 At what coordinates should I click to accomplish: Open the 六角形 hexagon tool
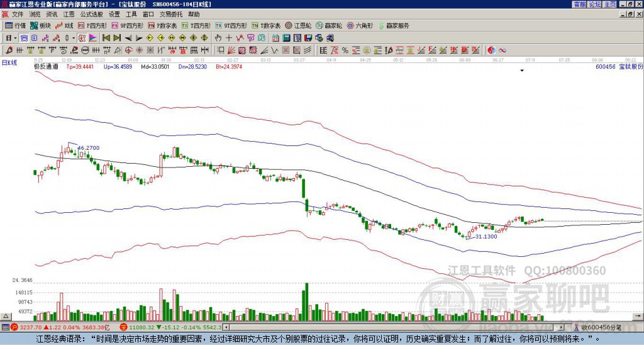(360, 25)
